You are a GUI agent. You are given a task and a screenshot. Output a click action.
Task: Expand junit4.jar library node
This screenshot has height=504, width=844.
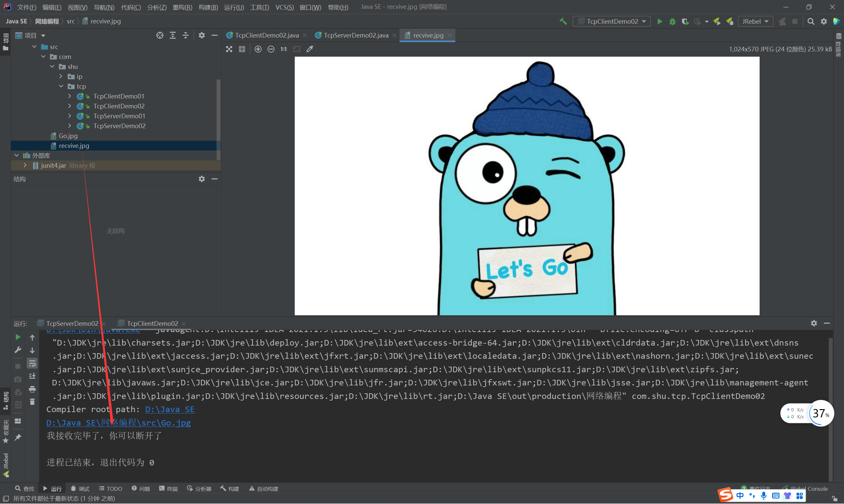25,165
